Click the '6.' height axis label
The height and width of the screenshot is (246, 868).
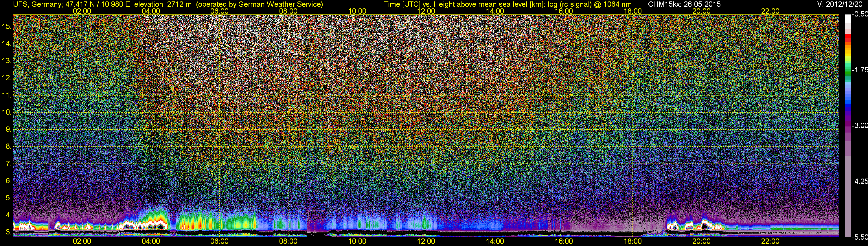(x=8, y=181)
